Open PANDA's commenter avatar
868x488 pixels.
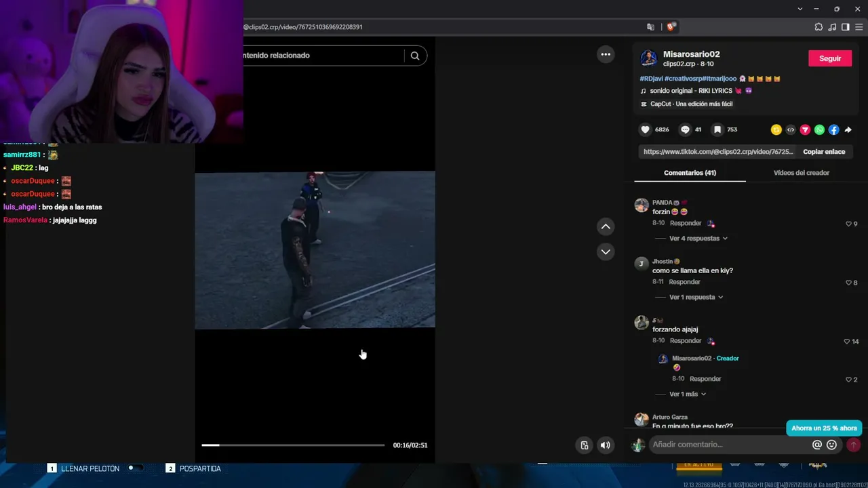coord(642,205)
